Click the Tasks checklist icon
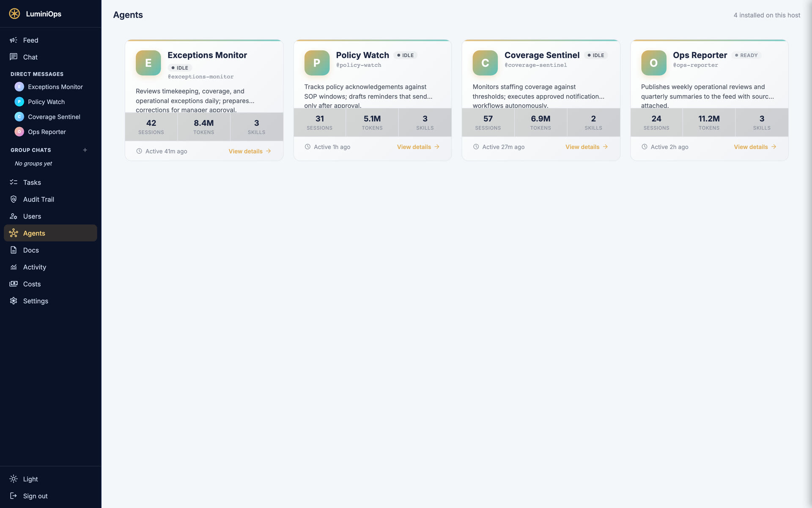 tap(14, 182)
